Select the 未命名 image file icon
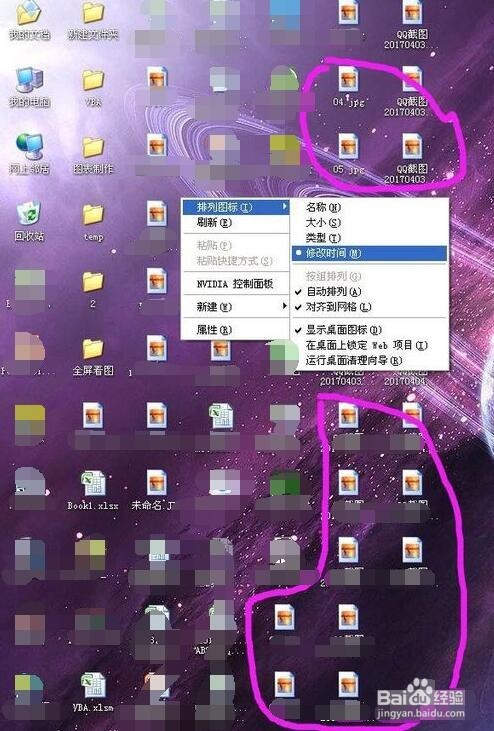Viewport: 494px width, 731px height. tap(154, 490)
